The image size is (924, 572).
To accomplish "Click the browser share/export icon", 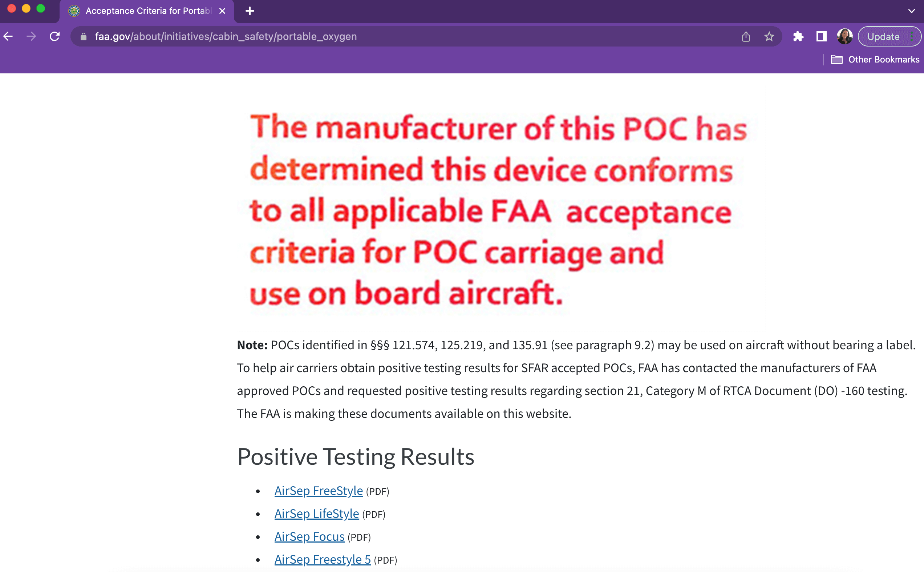I will 745,36.
